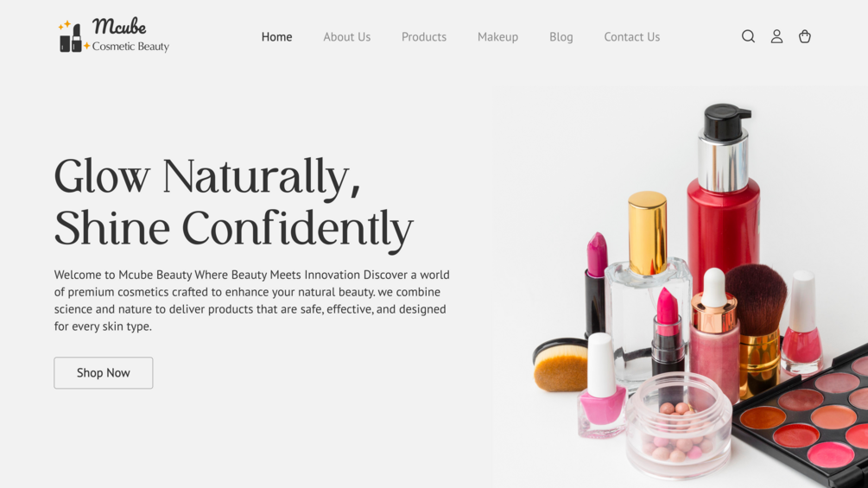Open the shopping bag cart icon
This screenshot has width=868, height=488.
coord(805,36)
